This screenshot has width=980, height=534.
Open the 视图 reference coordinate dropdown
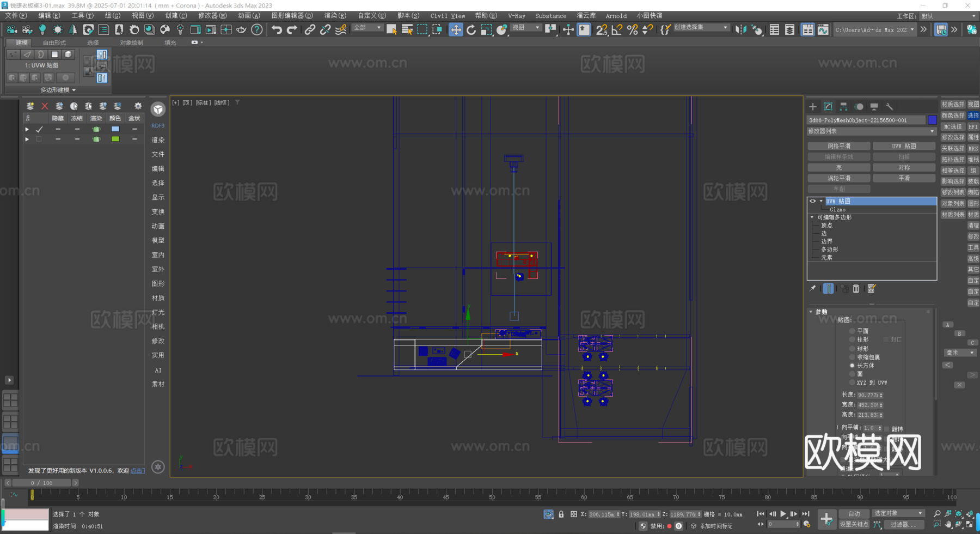pos(526,27)
